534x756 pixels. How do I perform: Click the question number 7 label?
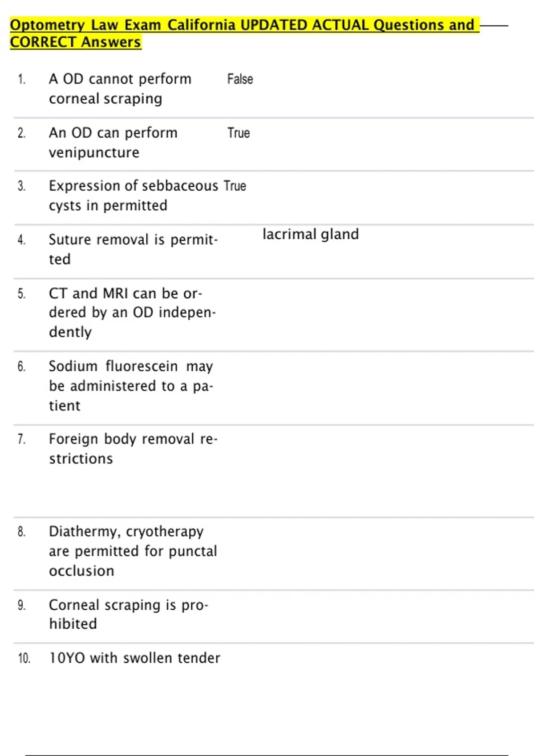point(21,439)
